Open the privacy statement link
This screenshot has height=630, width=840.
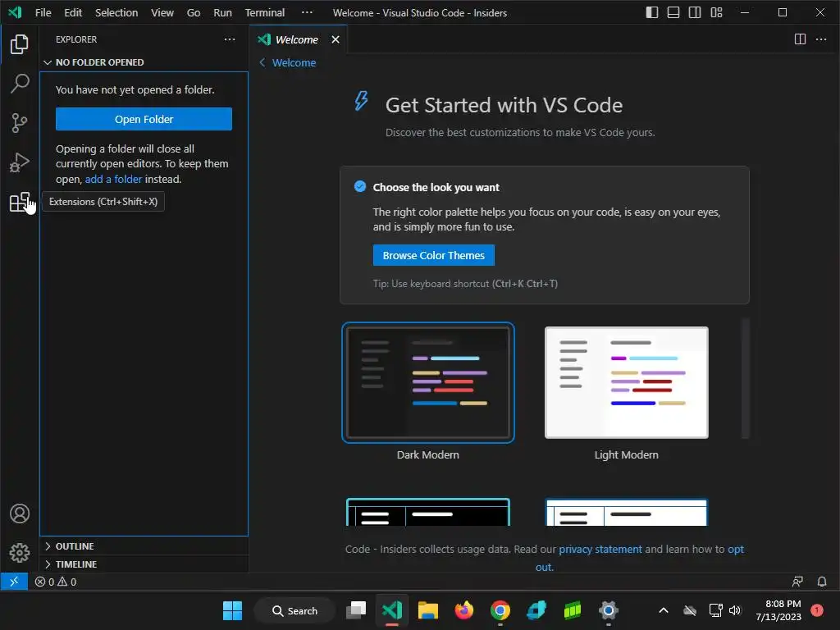tap(600, 549)
